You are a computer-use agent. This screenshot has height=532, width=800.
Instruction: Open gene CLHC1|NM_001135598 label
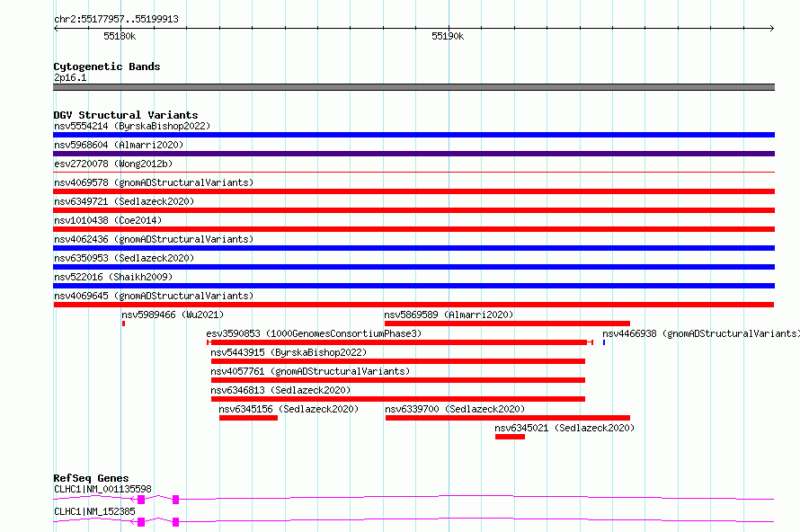tap(102, 489)
